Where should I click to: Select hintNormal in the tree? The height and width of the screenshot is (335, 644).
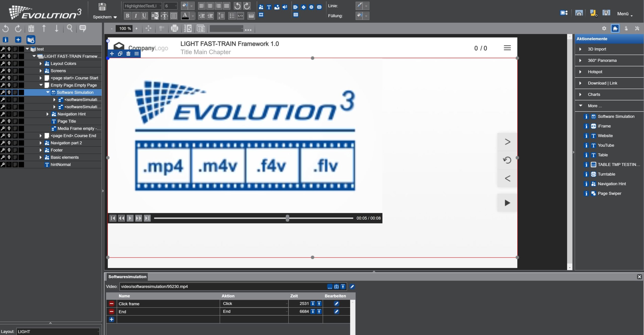click(61, 164)
